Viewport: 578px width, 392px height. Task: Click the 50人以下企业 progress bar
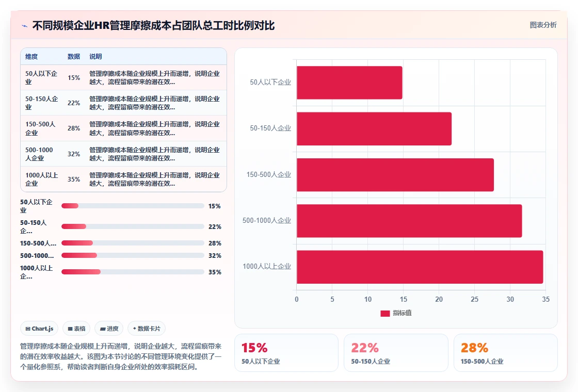click(x=133, y=206)
